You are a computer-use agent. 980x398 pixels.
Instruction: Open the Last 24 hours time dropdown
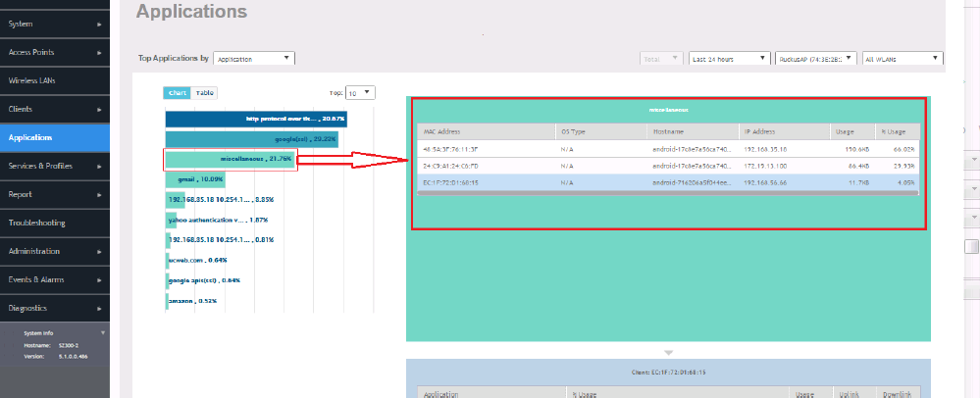729,59
